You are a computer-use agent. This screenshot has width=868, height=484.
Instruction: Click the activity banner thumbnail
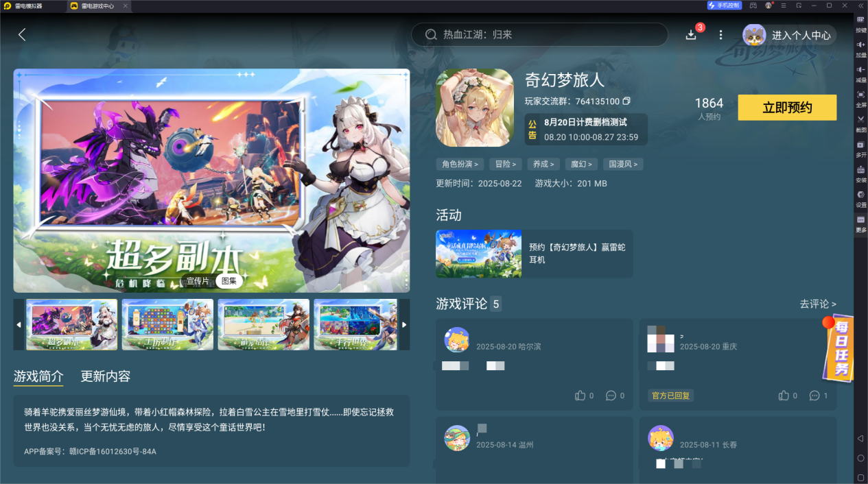(479, 254)
